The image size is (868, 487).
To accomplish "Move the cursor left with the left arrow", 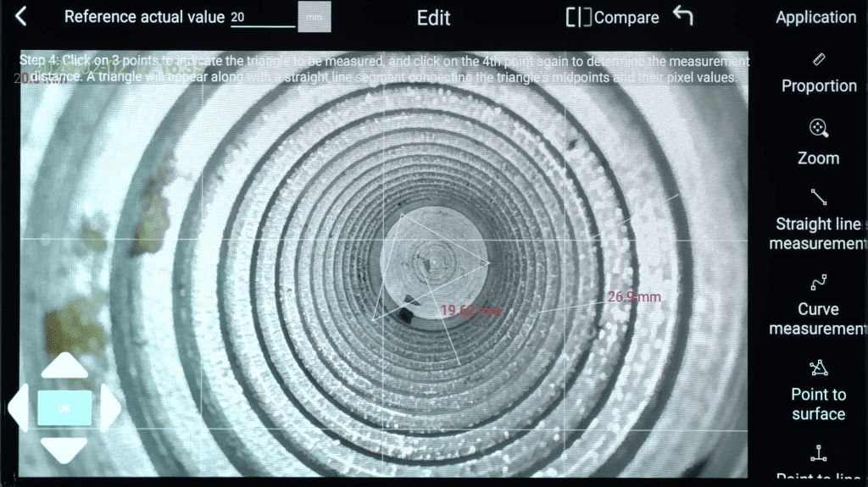I will tap(20, 407).
